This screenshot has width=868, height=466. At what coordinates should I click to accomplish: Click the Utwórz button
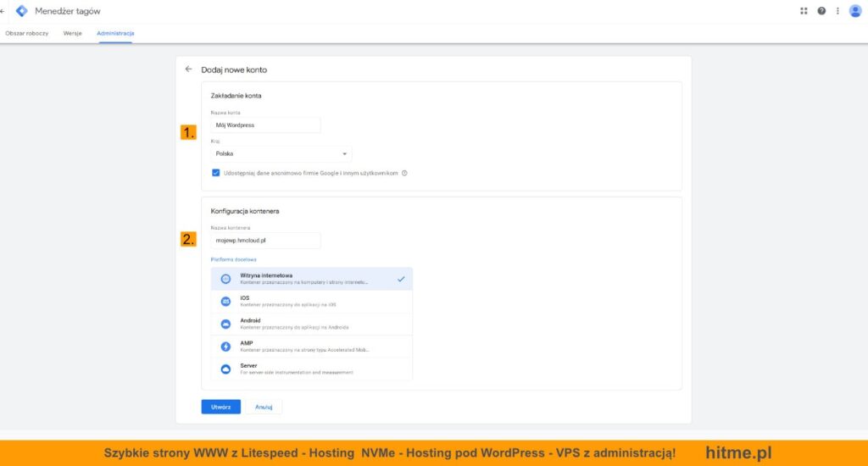[220, 407]
